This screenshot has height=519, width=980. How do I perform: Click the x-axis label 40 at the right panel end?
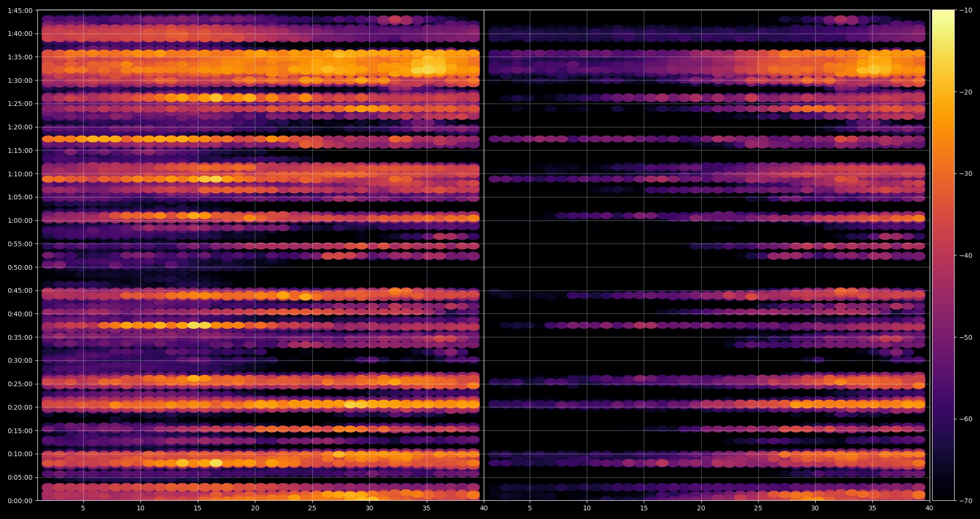coord(929,508)
